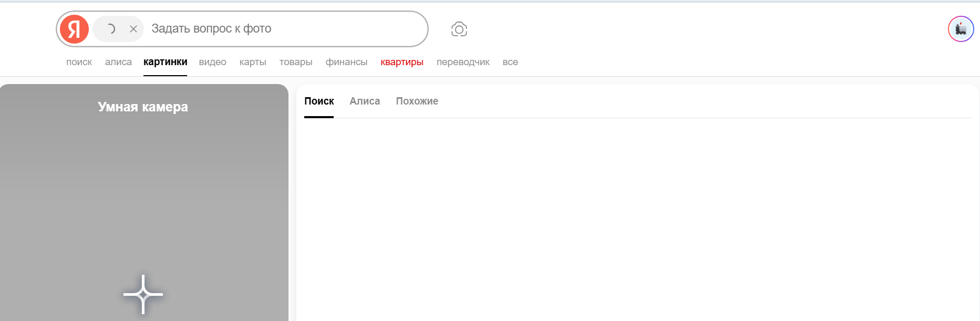The width and height of the screenshot is (980, 321).
Task: Select the 'Поиск' results tab
Action: (x=319, y=101)
